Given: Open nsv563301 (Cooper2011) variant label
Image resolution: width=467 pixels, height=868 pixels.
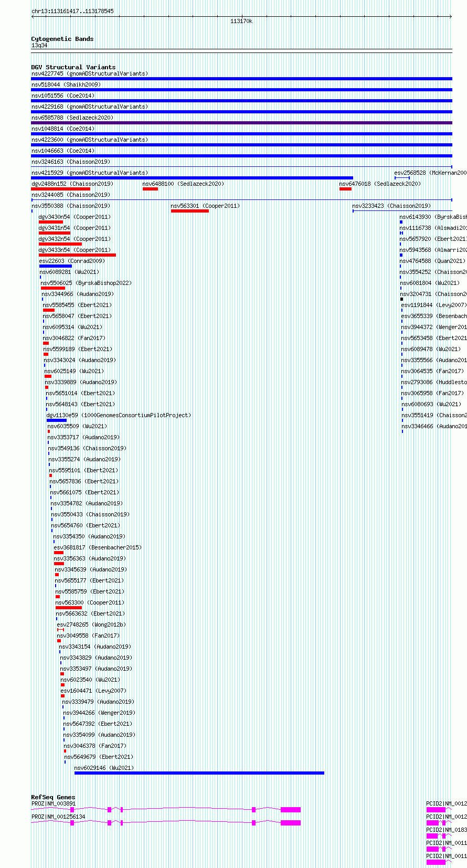Looking at the screenshot, I should (x=205, y=206).
